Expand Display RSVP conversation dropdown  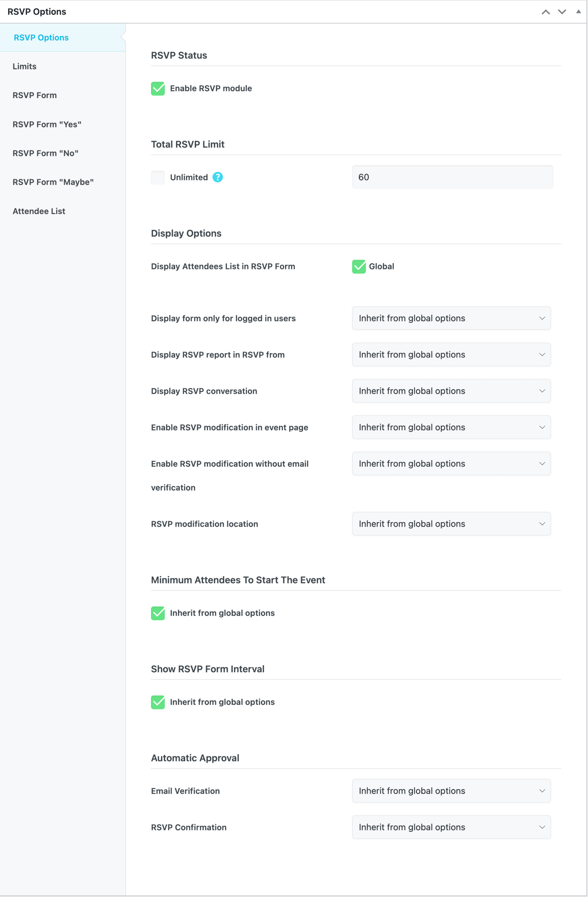[x=451, y=391]
